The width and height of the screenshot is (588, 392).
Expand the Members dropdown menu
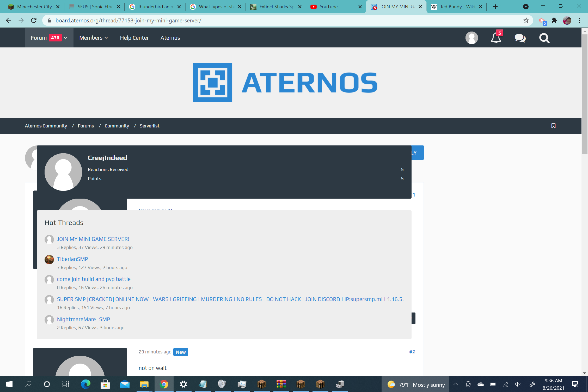(94, 38)
